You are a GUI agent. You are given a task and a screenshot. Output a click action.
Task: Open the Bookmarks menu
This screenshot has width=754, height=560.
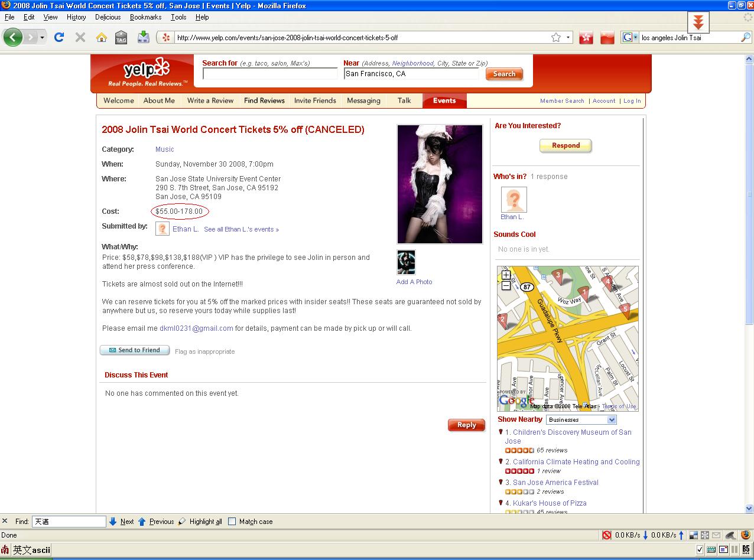[145, 17]
